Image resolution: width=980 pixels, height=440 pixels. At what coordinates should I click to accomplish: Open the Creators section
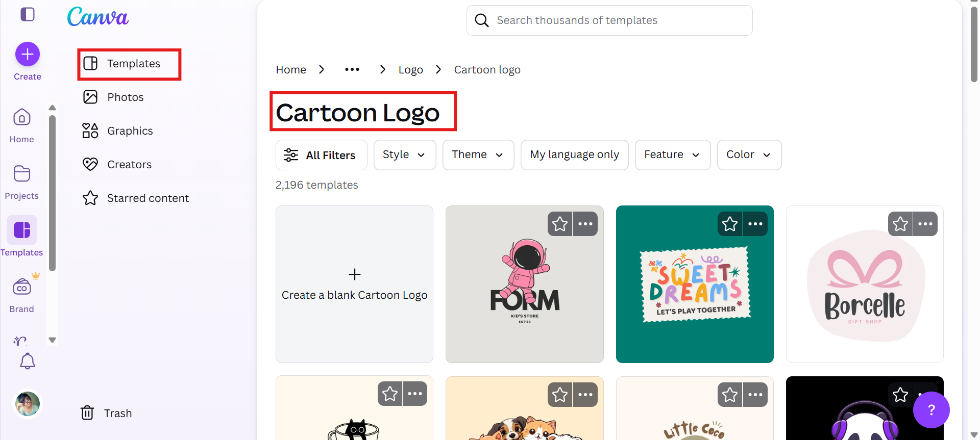129,164
